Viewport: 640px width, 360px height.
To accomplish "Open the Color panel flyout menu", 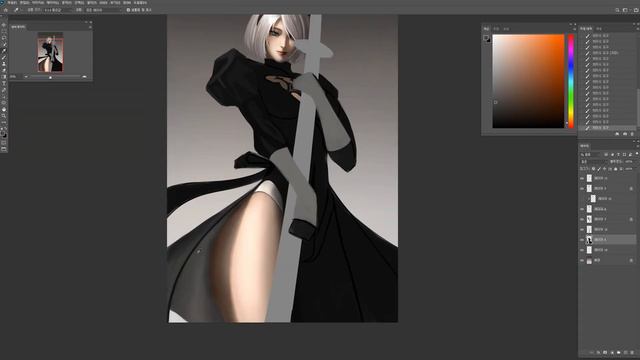I will click(574, 29).
